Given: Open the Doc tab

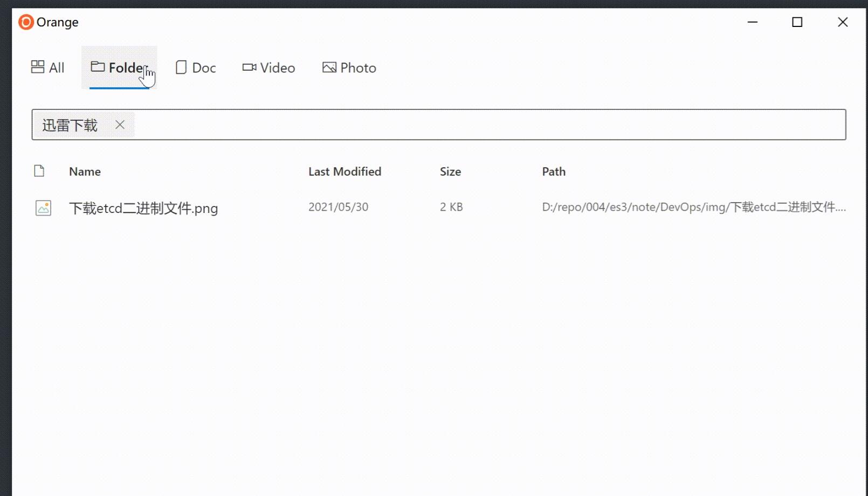Looking at the screenshot, I should tap(196, 67).
